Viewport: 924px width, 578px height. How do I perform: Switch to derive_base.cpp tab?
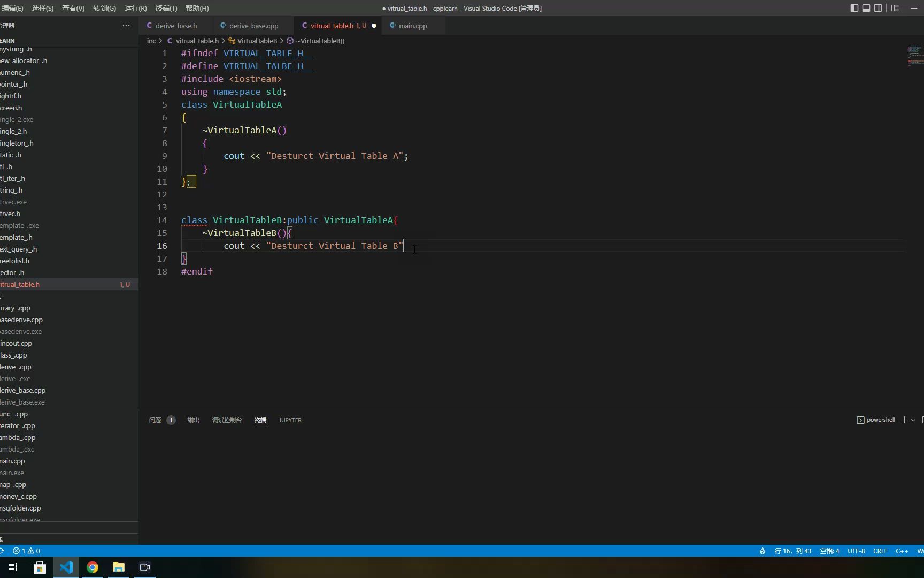(253, 26)
